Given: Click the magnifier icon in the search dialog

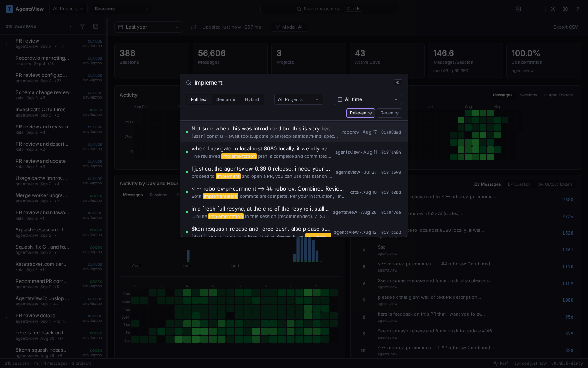Looking at the screenshot, I should click(x=189, y=83).
